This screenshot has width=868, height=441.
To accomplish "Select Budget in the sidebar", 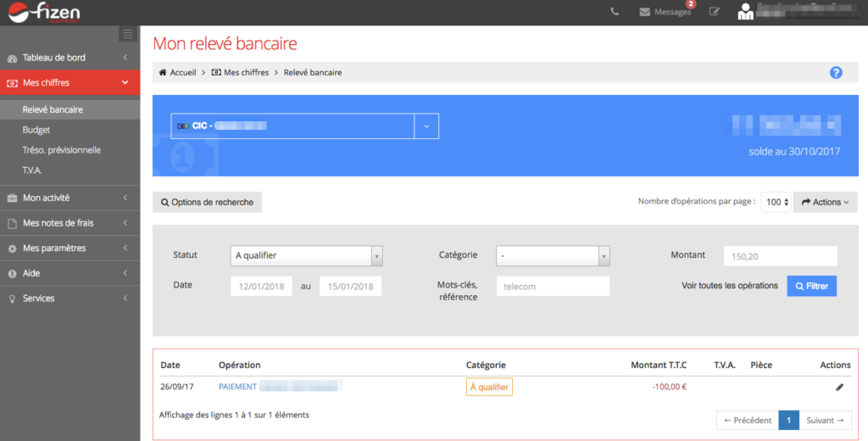I will point(36,130).
